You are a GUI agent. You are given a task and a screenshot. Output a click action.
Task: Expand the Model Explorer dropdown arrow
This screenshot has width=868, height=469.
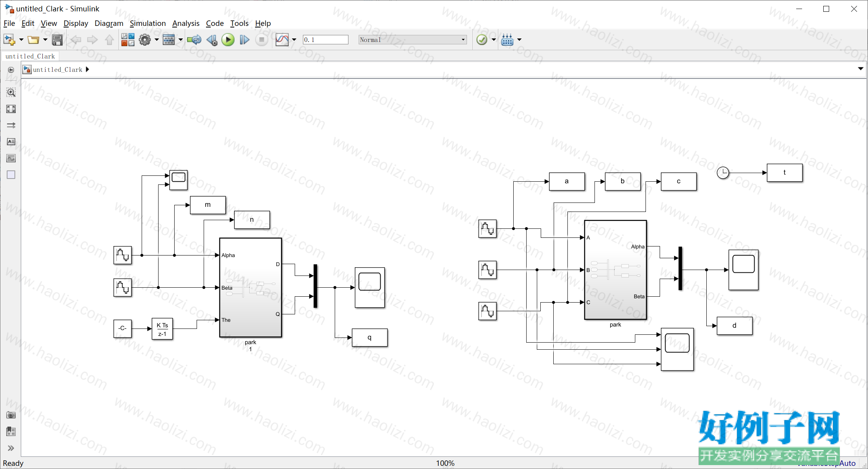coord(181,40)
